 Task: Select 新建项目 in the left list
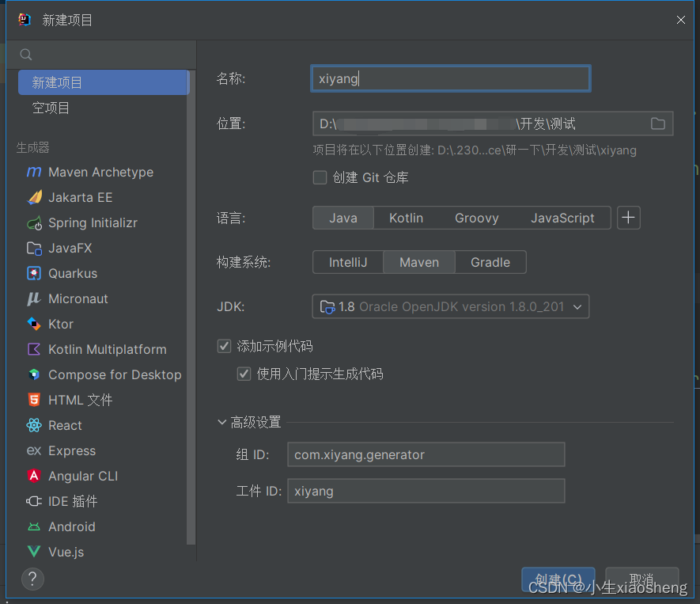coord(104,82)
